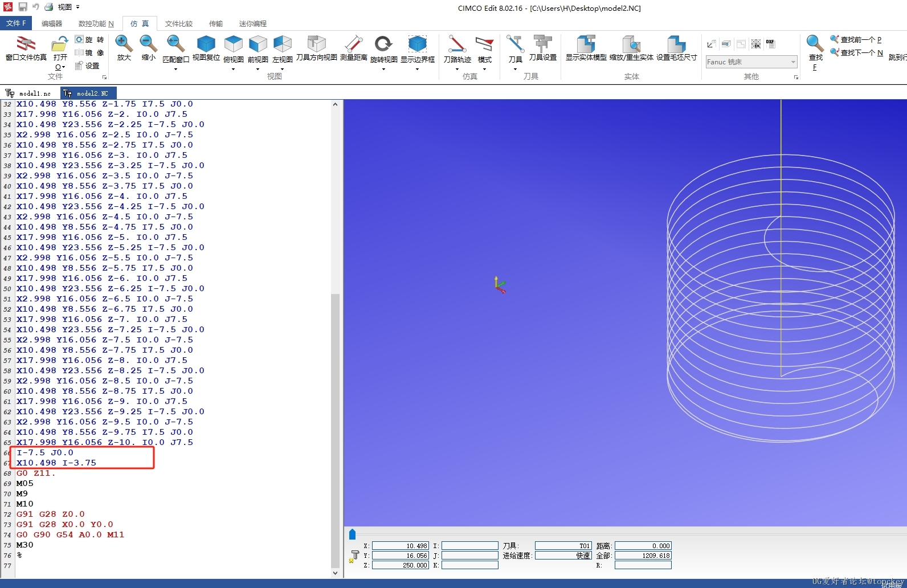Click the 镜像 mirror option
This screenshot has width=907, height=588.
89,52
